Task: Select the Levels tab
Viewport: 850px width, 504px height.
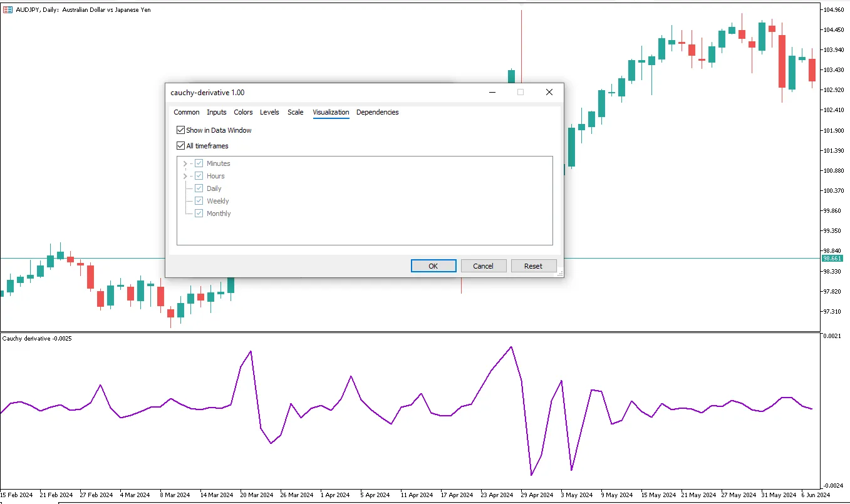Action: point(269,112)
